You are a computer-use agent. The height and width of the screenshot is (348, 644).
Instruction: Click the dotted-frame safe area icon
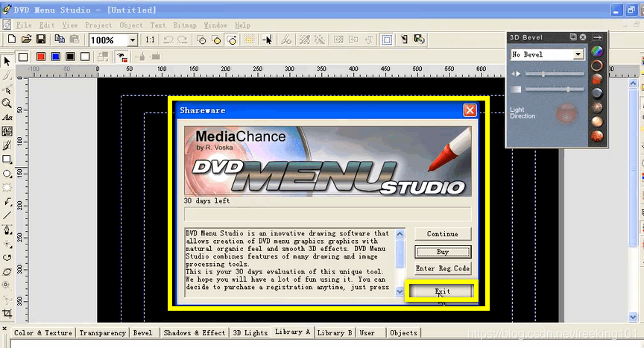387,39
